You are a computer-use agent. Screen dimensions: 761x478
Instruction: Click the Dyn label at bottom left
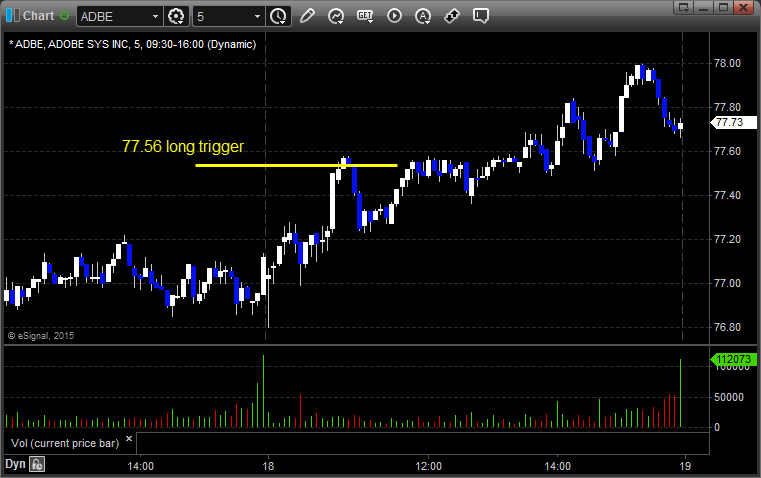pyautogui.click(x=15, y=464)
